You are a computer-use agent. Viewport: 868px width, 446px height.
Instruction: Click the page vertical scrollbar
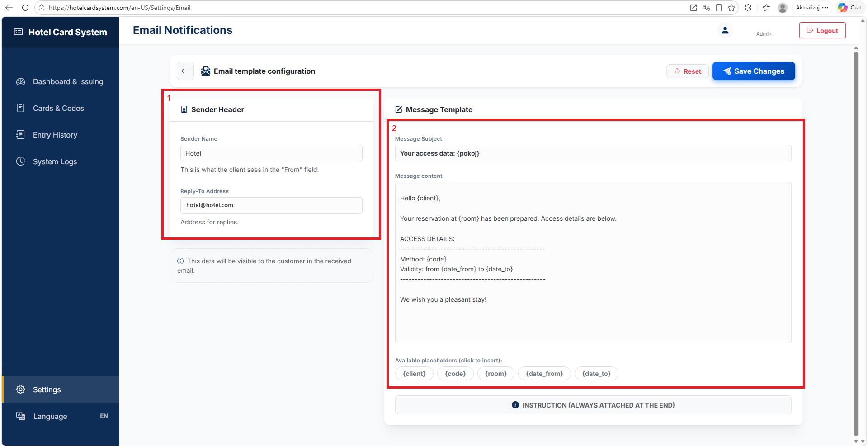tap(856, 244)
